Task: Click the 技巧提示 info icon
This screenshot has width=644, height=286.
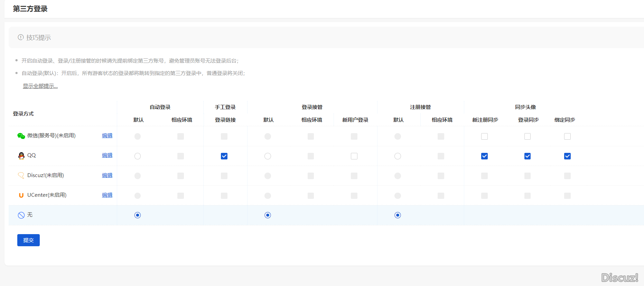Action: coord(21,37)
